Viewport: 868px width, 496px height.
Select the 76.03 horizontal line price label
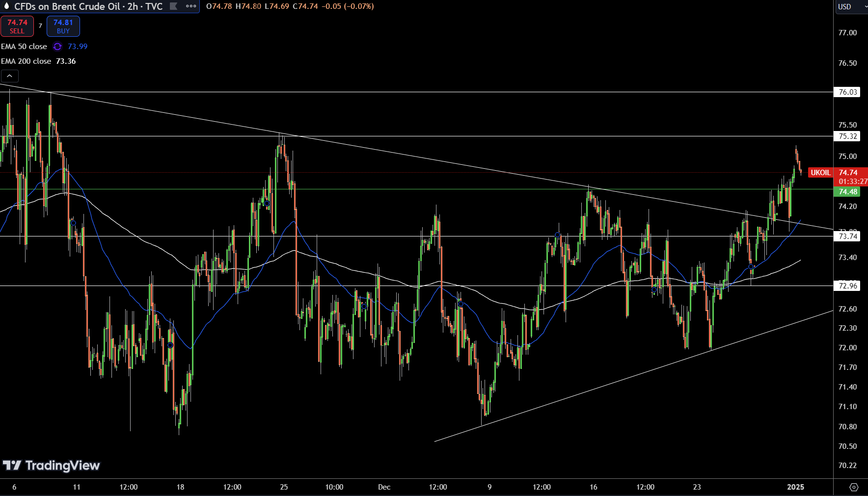847,92
